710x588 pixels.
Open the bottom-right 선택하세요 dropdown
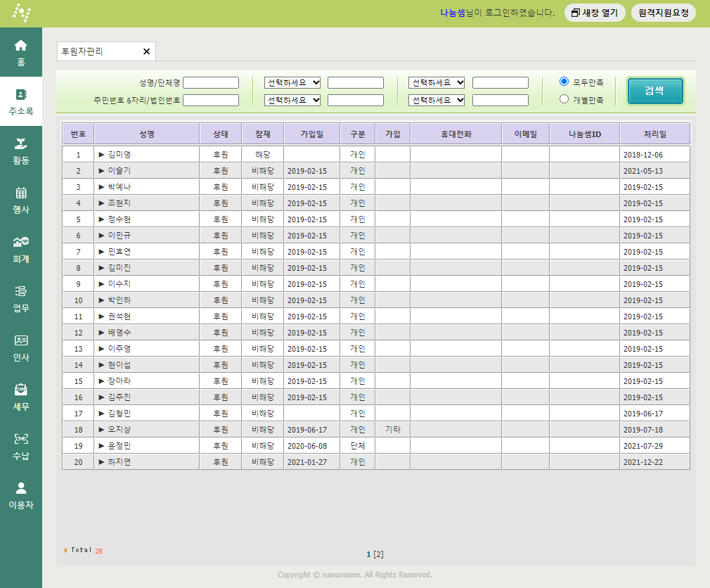(437, 100)
